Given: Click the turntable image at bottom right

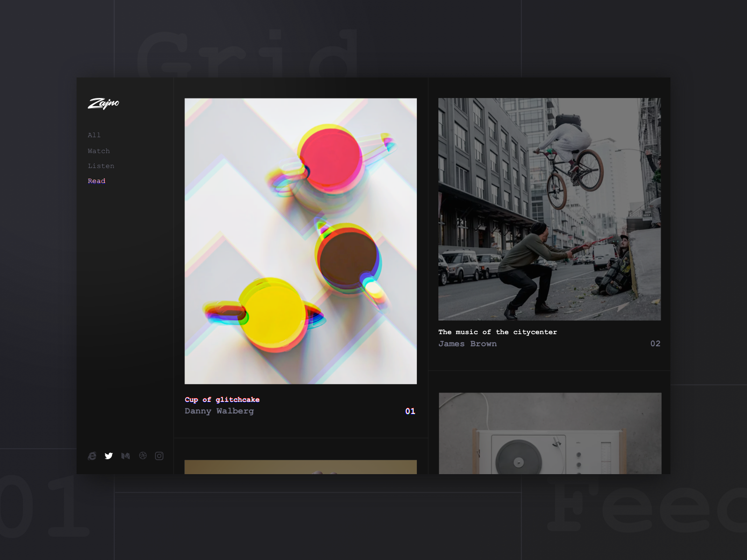Looking at the screenshot, I should (550, 434).
